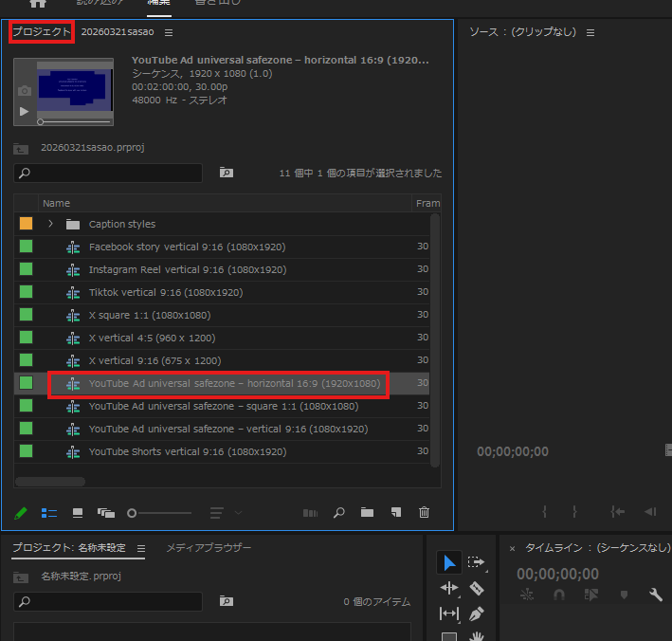Switch project panel to icon view

pyautogui.click(x=78, y=513)
